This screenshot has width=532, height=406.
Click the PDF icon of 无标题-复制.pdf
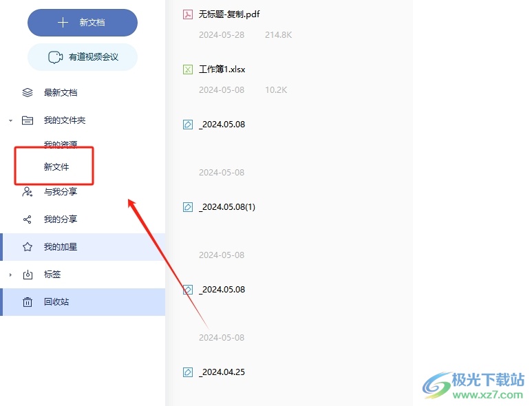188,14
